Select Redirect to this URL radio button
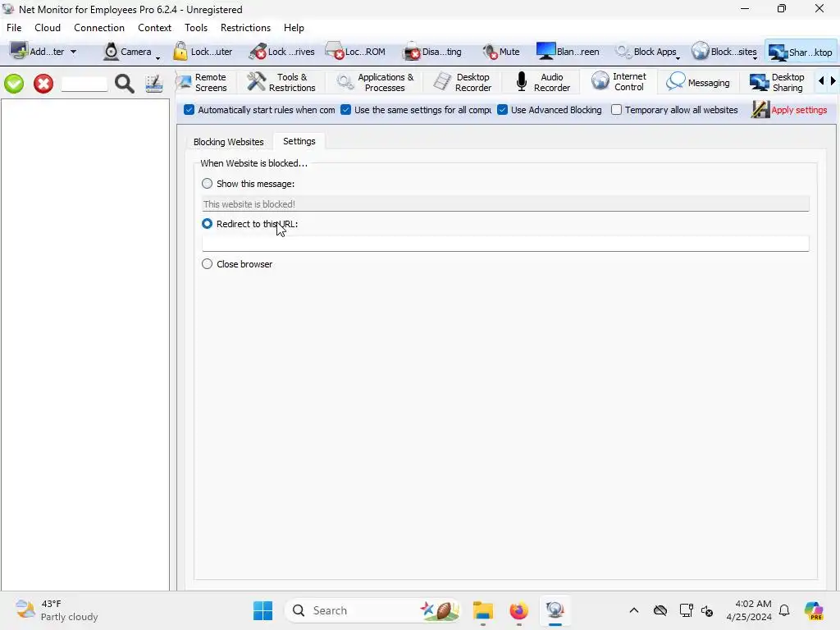Viewport: 840px width, 630px height. [x=208, y=224]
